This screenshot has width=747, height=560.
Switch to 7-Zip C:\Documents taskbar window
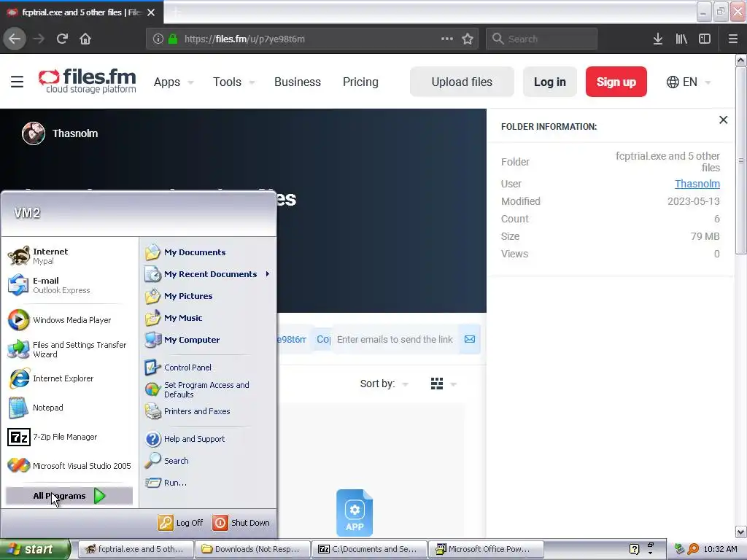pos(369,549)
